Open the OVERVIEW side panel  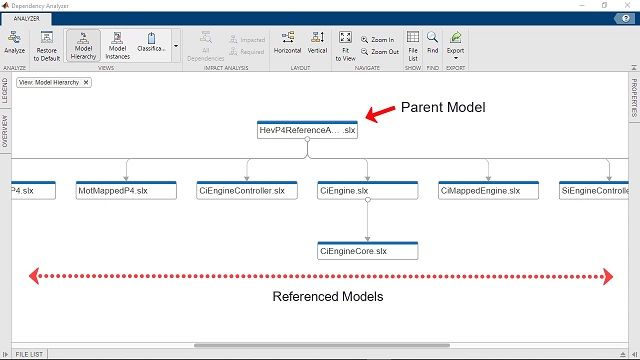tap(5, 131)
